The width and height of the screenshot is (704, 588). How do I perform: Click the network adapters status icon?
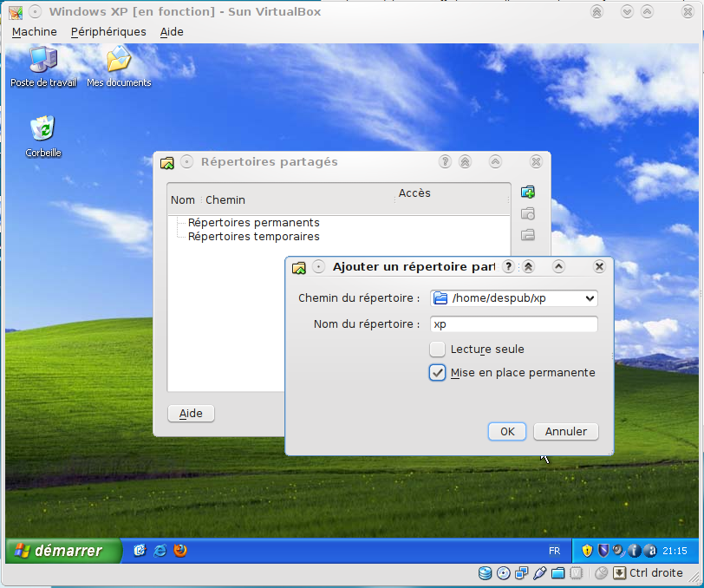(x=522, y=573)
